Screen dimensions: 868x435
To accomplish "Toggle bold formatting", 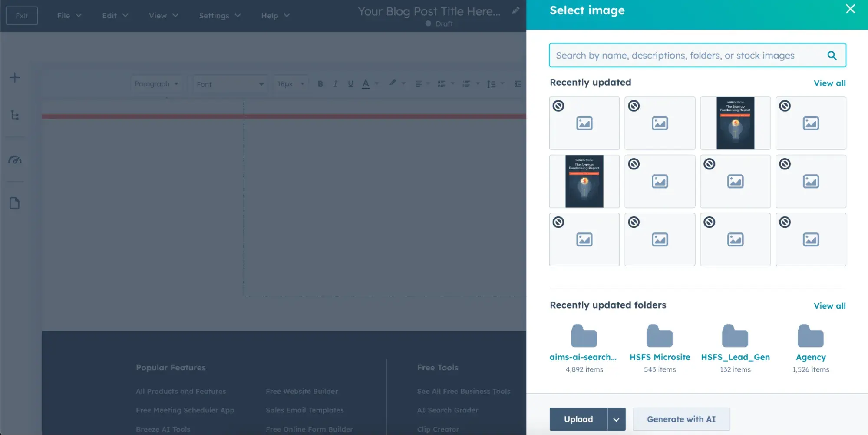I will click(x=320, y=84).
